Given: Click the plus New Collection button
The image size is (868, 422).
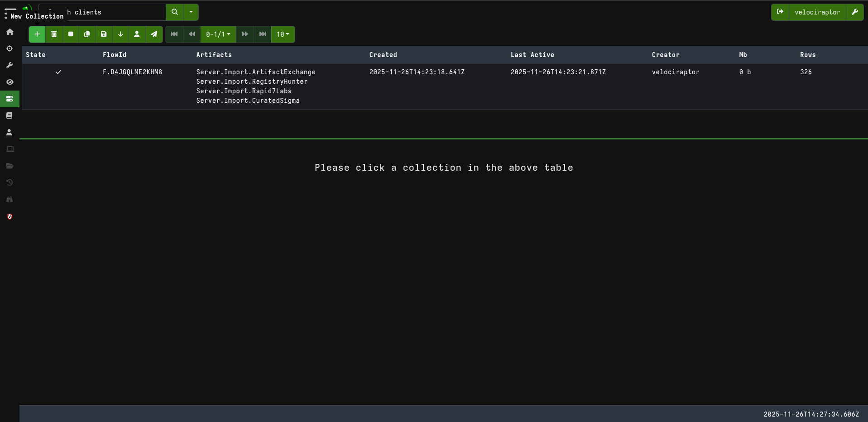Looking at the screenshot, I should point(37,34).
